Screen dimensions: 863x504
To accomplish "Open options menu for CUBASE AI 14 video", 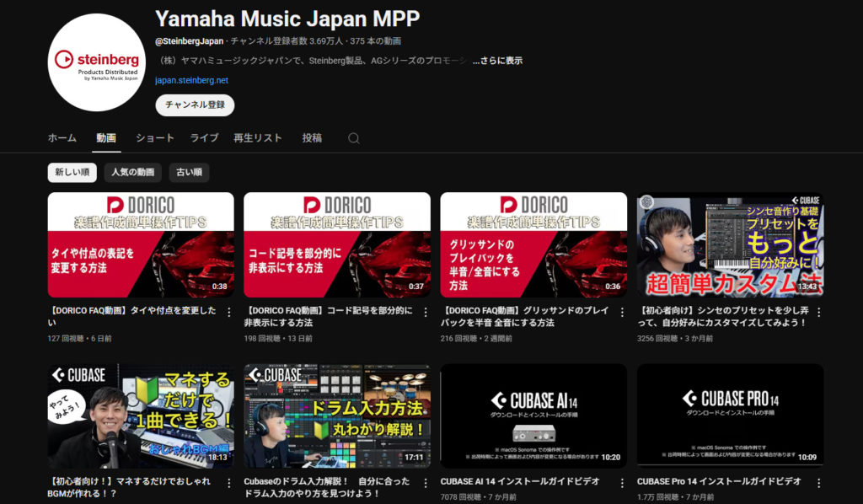I will click(x=621, y=483).
